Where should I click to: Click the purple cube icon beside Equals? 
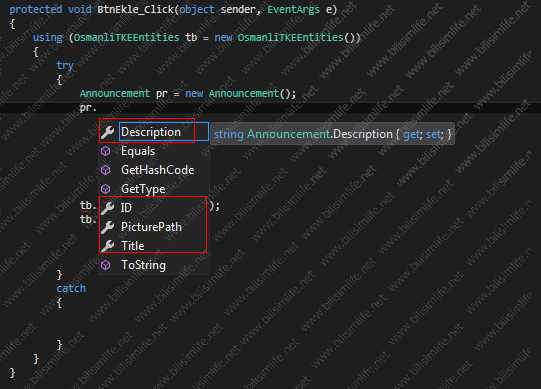(x=106, y=151)
